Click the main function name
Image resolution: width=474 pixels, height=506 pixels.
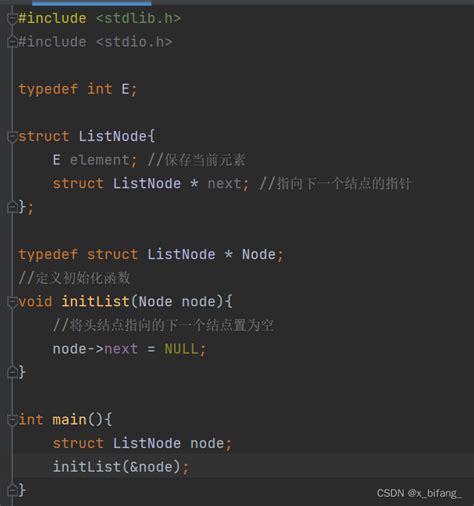click(69, 420)
